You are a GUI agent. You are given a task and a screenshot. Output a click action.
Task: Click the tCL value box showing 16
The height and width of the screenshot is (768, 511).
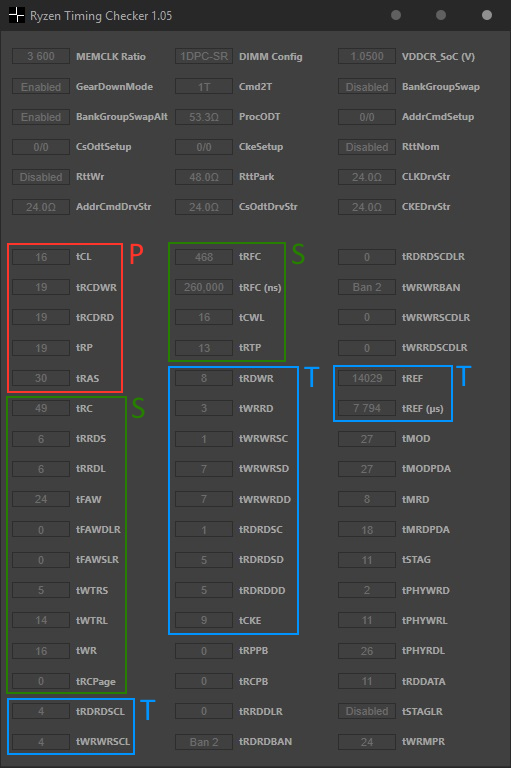tap(41, 257)
